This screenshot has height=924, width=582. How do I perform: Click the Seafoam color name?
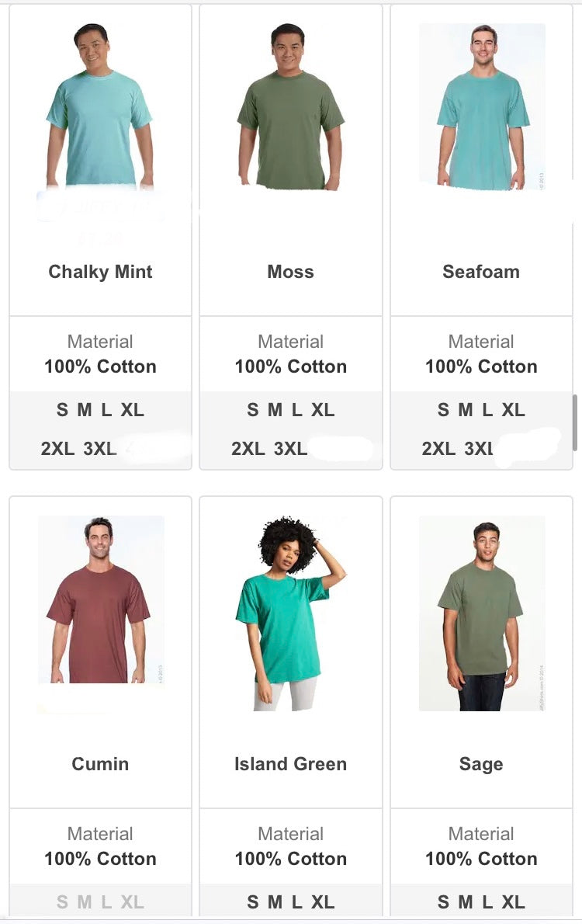pos(481,272)
